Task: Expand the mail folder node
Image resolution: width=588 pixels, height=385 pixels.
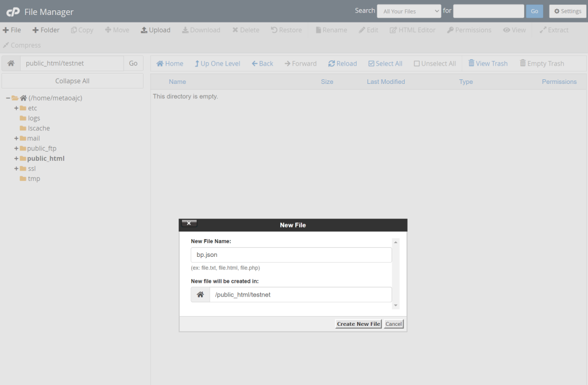Action: 16,138
